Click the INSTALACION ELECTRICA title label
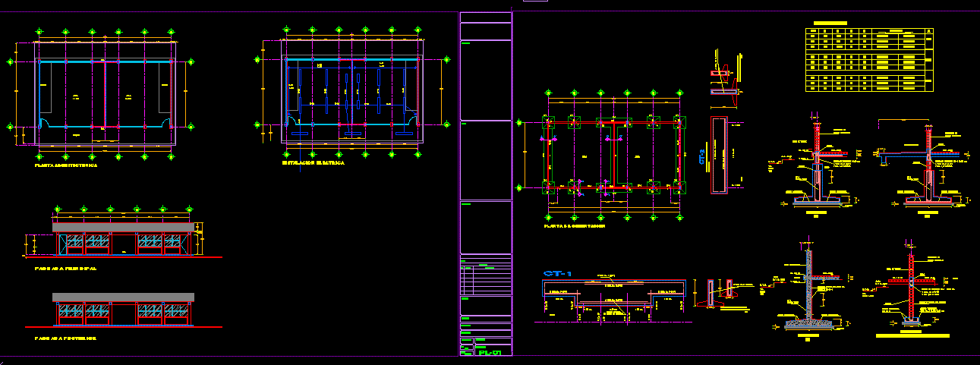The width and height of the screenshot is (980, 365). tap(313, 163)
